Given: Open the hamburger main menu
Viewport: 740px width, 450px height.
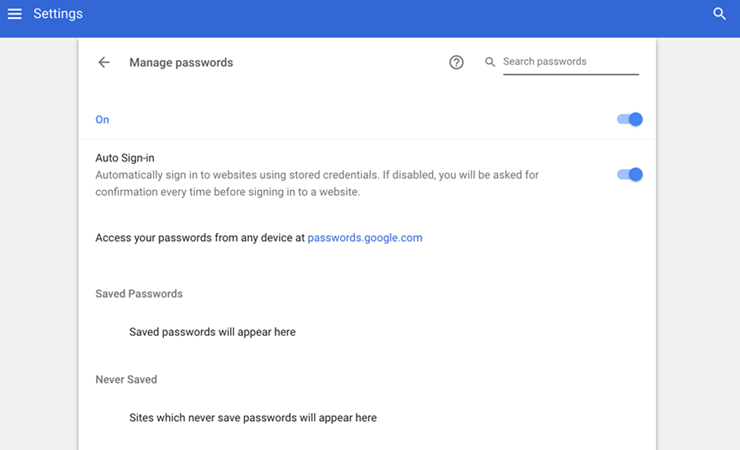Looking at the screenshot, I should click(x=15, y=14).
